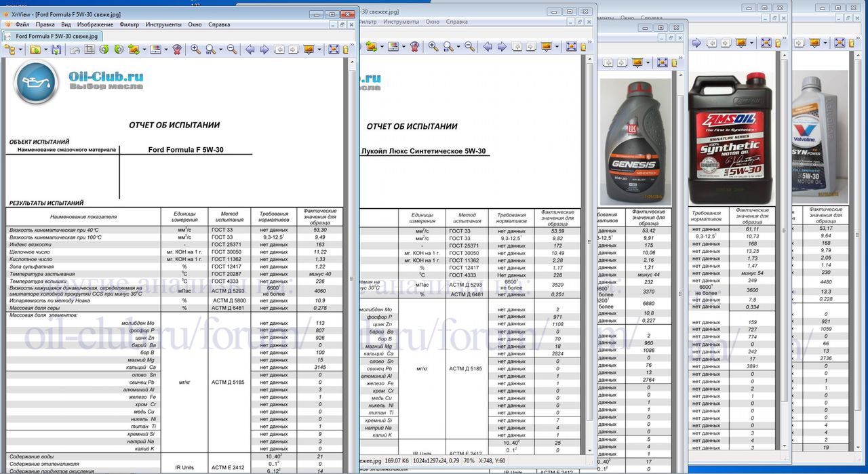868x474 pixels.
Task: Expand zoom dropdown arrow in Лукойл Люкс window
Action: click(x=458, y=47)
